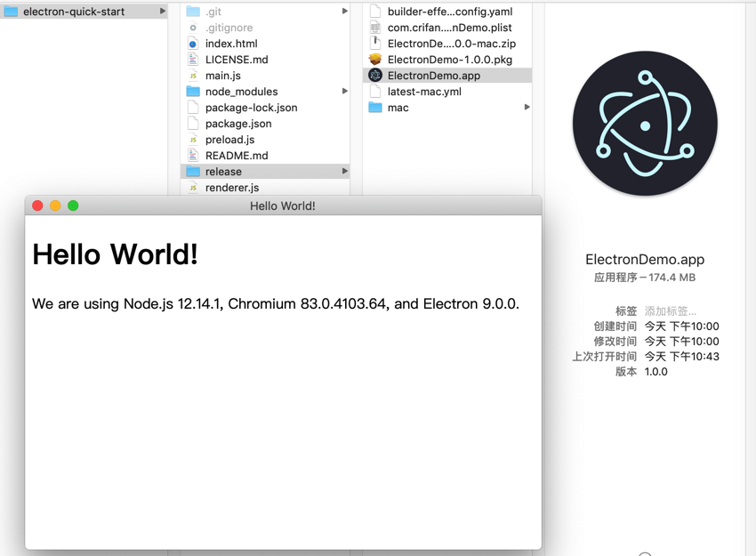Click the 添加标签... tag input field

[671, 311]
